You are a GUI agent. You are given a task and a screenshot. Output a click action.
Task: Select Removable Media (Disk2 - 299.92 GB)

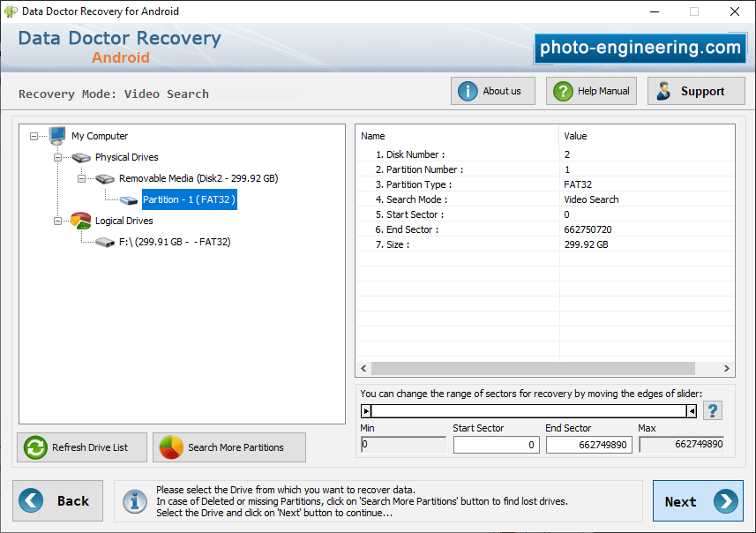point(198,178)
